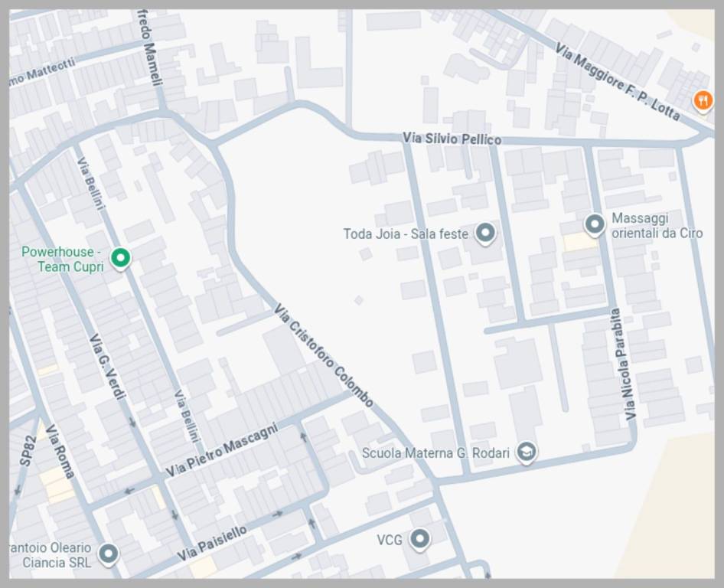The height and width of the screenshot is (588, 724).
Task: Select the 'VCG' place name text
Action: 390,540
